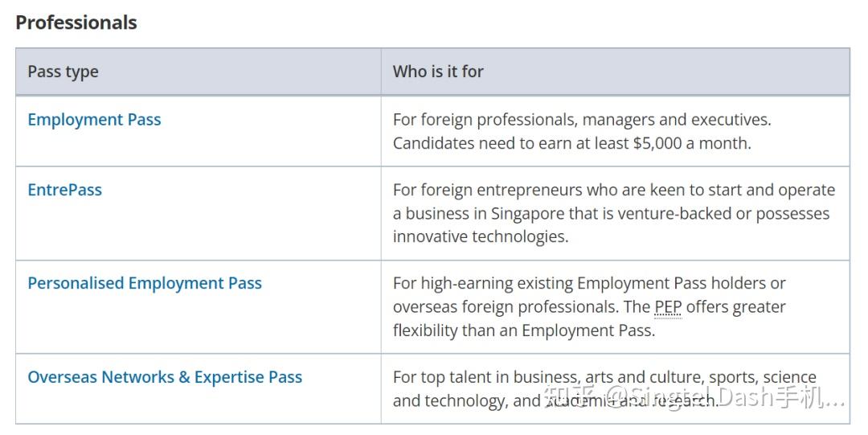Image resolution: width=868 pixels, height=435 pixels.
Task: Click the "flexibility than an Employment Pass" line
Action: point(524,330)
